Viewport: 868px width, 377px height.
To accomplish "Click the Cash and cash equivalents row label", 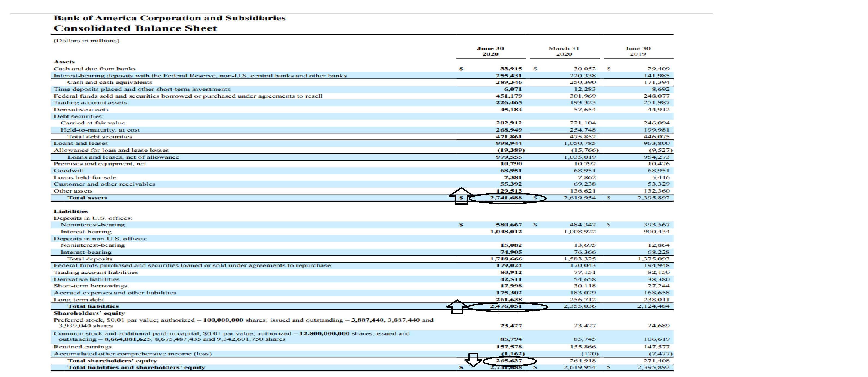I will point(110,83).
